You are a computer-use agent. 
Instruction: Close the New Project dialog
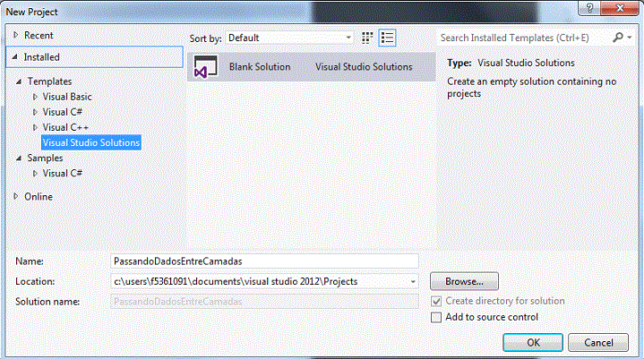tap(620, 8)
